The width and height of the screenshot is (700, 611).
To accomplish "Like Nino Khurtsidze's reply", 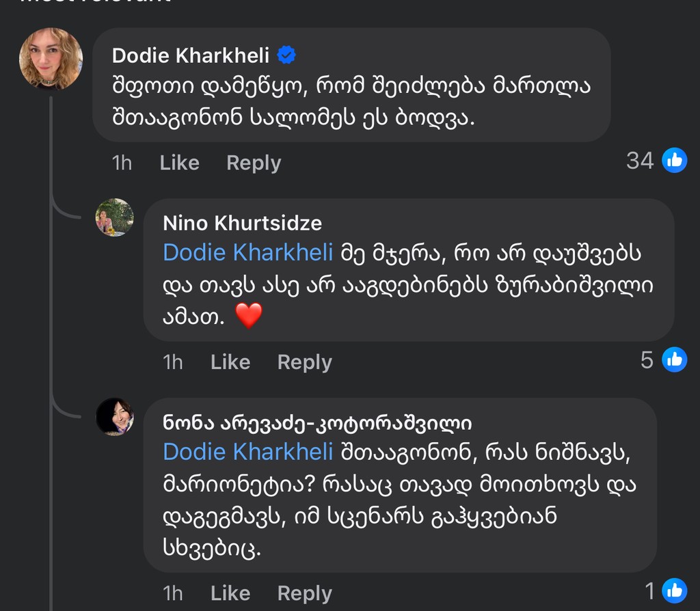I will tap(230, 362).
